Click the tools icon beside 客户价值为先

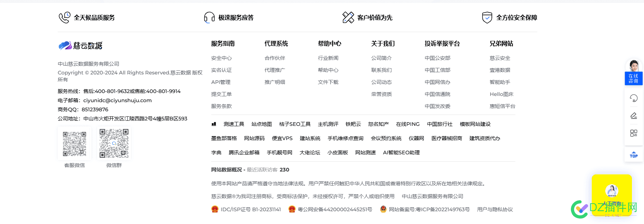(348, 18)
